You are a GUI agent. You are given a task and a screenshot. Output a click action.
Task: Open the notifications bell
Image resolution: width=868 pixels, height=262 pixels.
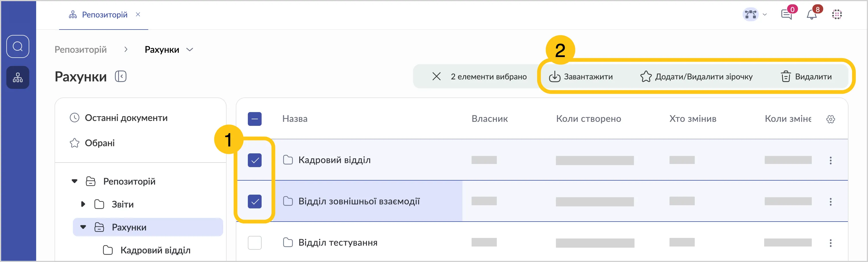[x=812, y=15]
